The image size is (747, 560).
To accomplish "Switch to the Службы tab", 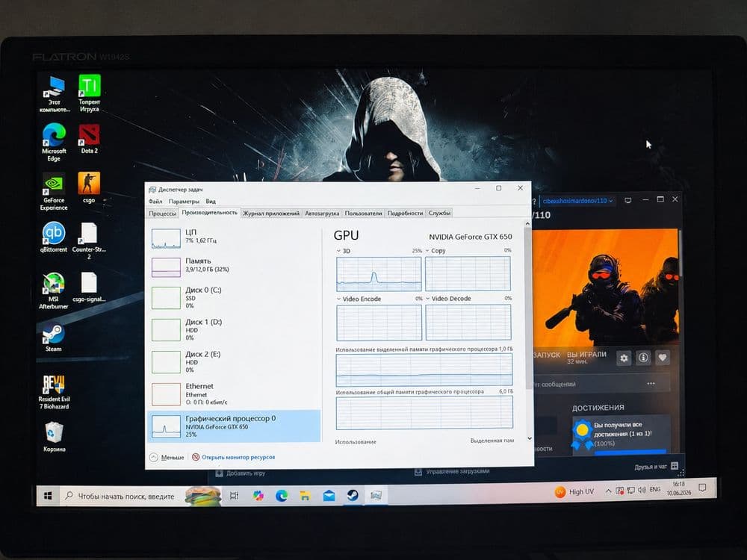I will [439, 213].
